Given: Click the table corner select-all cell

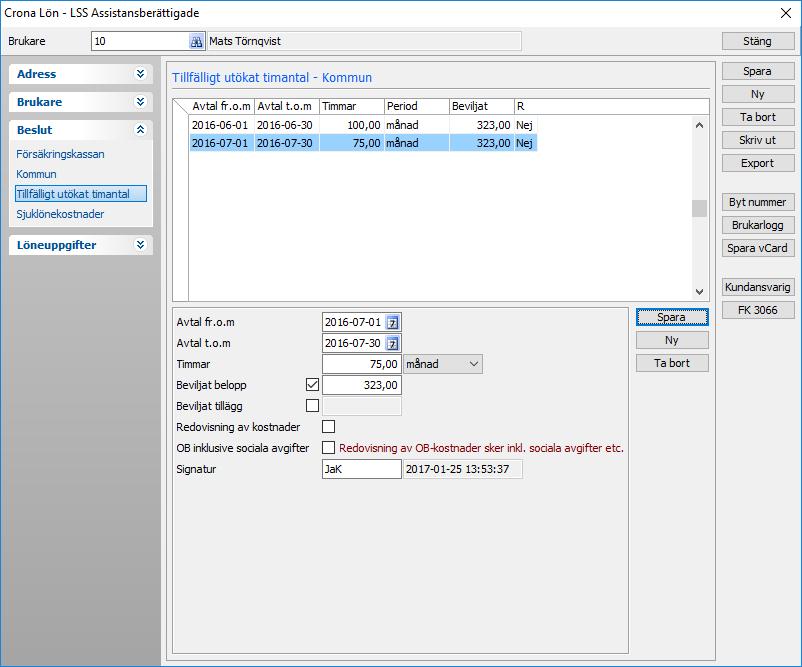Looking at the screenshot, I should [x=181, y=106].
